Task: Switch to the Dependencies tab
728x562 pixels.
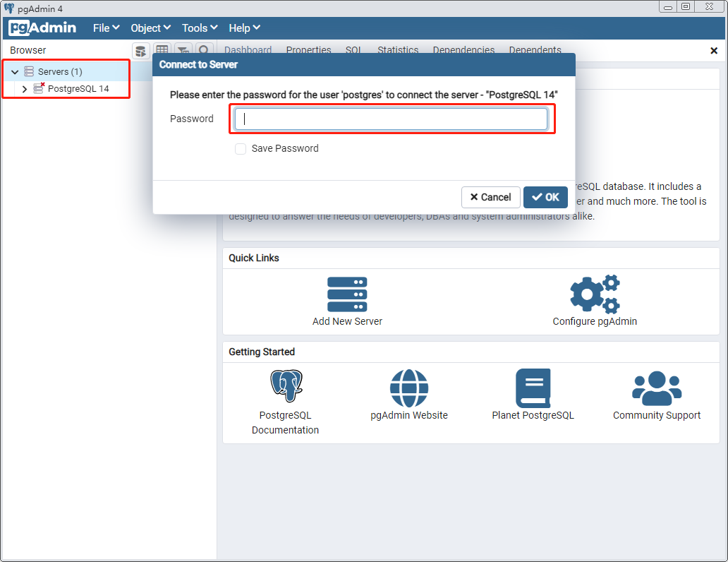Action: [464, 49]
